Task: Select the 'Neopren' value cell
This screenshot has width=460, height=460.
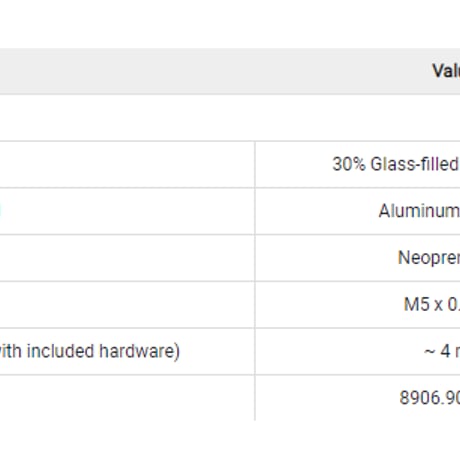Action: click(358, 258)
